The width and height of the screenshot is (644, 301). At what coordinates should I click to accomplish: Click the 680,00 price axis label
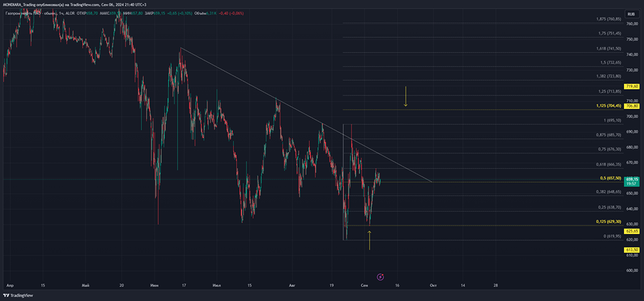click(x=632, y=147)
